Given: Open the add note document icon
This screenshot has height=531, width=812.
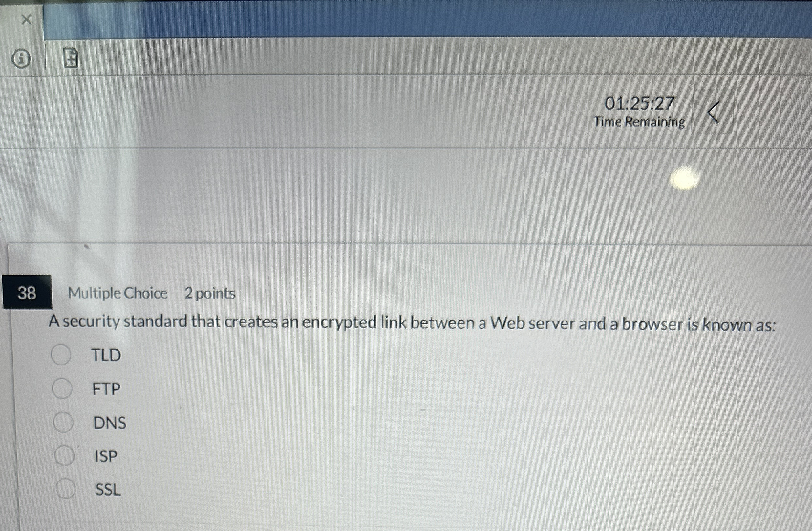Looking at the screenshot, I should (71, 58).
